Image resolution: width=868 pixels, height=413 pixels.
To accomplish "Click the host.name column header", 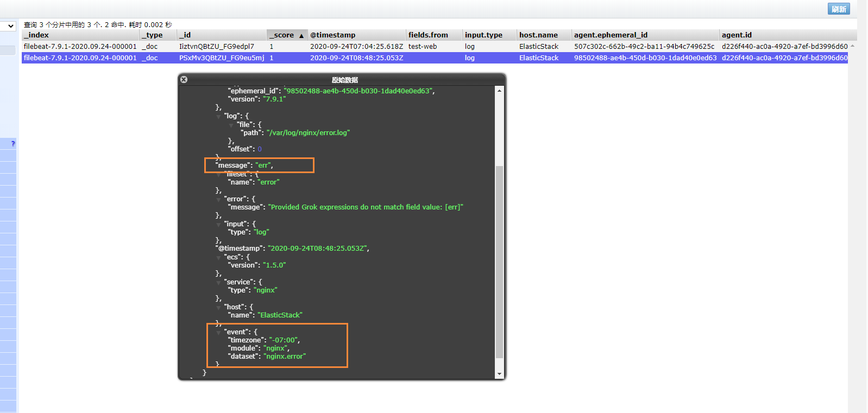I will point(538,35).
